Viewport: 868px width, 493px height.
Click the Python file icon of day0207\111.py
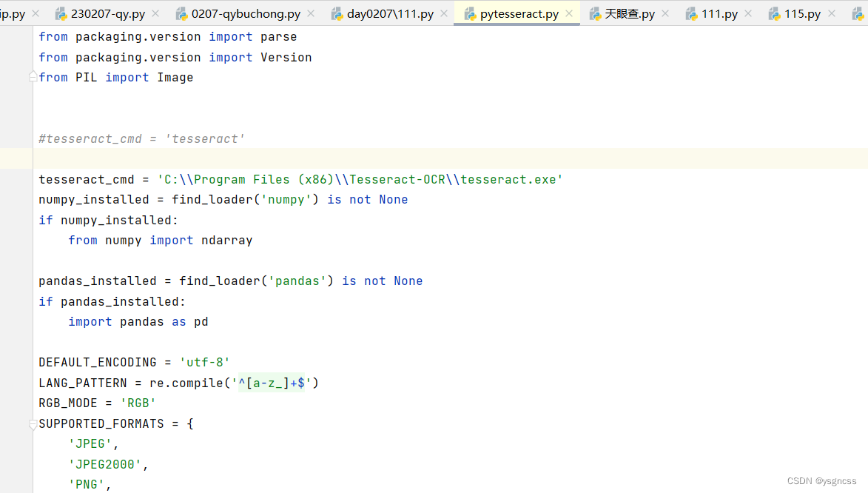pyautogui.click(x=337, y=14)
